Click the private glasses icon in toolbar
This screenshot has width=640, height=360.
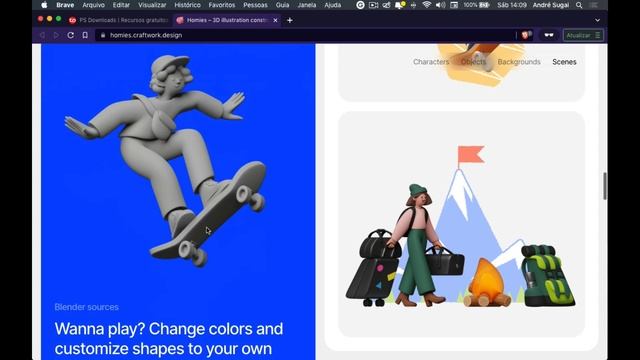(x=549, y=36)
